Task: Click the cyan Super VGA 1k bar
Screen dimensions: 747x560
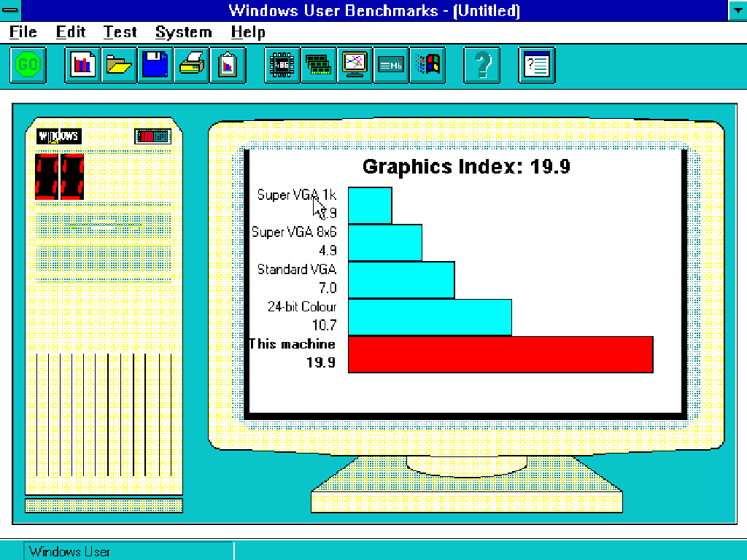Action: pos(370,205)
